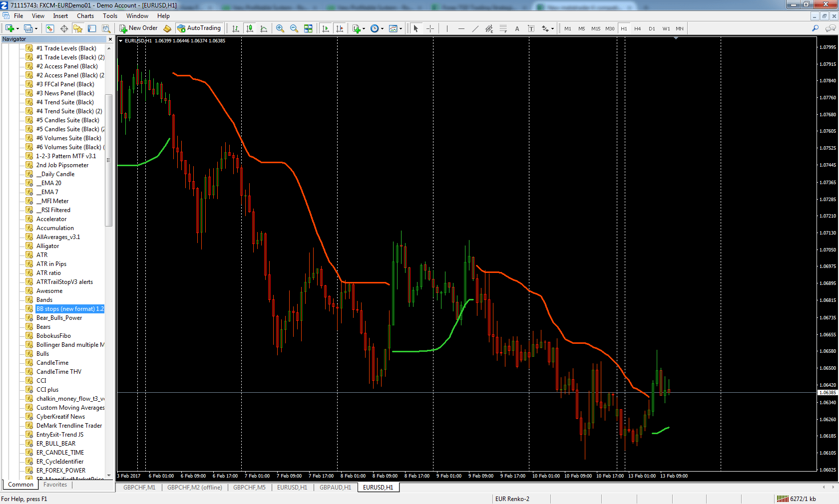The image size is (839, 504).
Task: Open the Tools menu
Action: point(110,16)
